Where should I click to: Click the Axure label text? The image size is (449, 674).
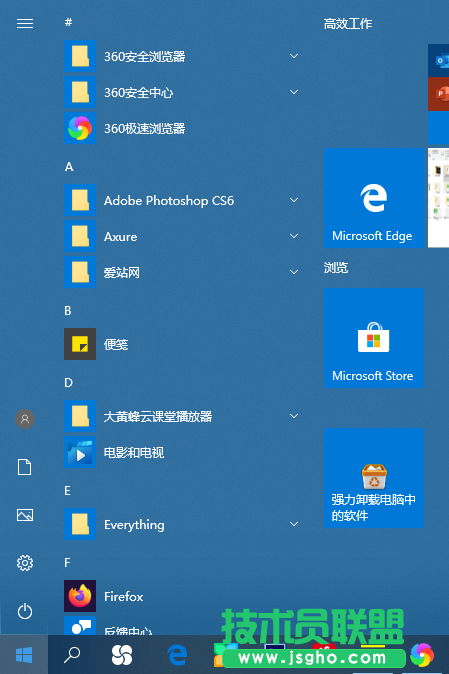pos(120,237)
